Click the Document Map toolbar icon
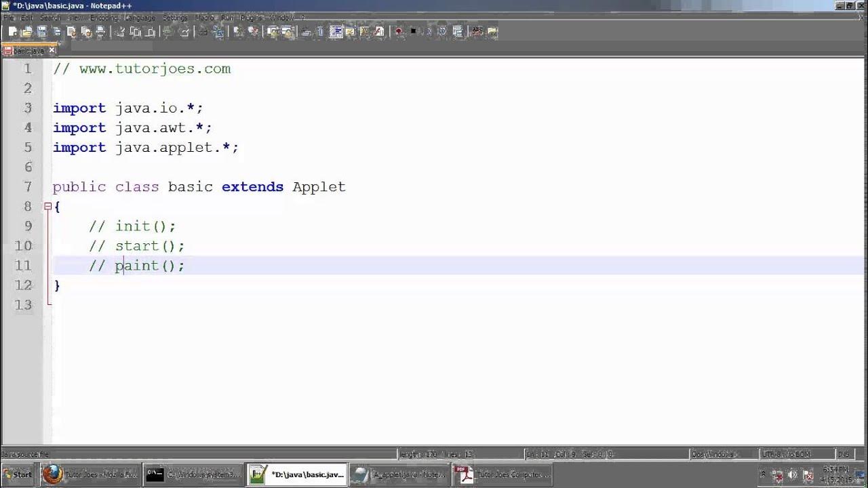Image resolution: width=868 pixels, height=488 pixels. pyautogui.click(x=365, y=31)
